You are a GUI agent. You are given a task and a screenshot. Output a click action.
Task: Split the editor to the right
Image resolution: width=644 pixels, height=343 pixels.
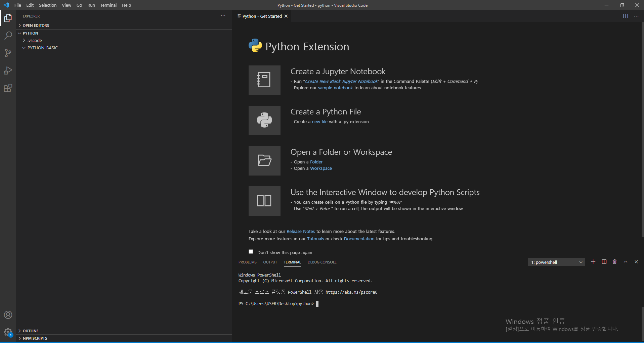click(626, 16)
